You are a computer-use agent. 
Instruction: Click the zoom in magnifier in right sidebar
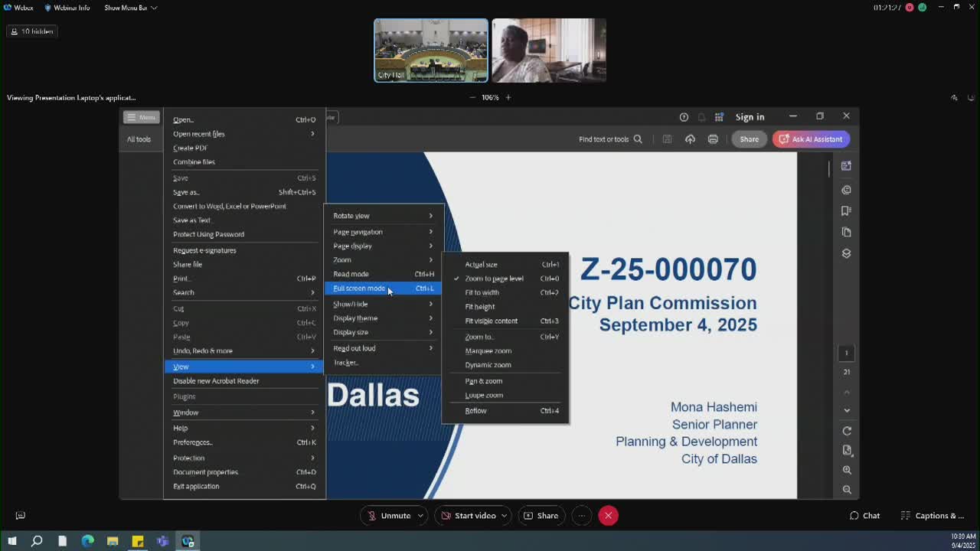[x=847, y=470]
